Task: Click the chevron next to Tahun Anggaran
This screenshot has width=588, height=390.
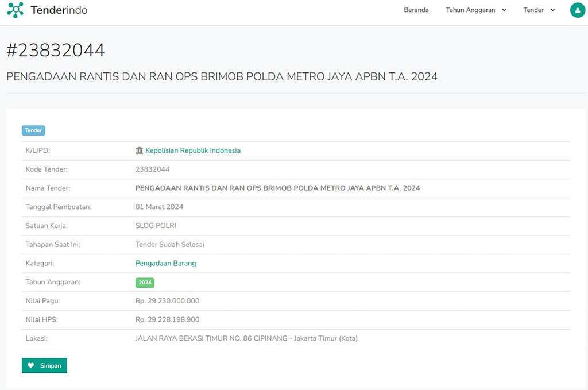Action: pos(504,10)
